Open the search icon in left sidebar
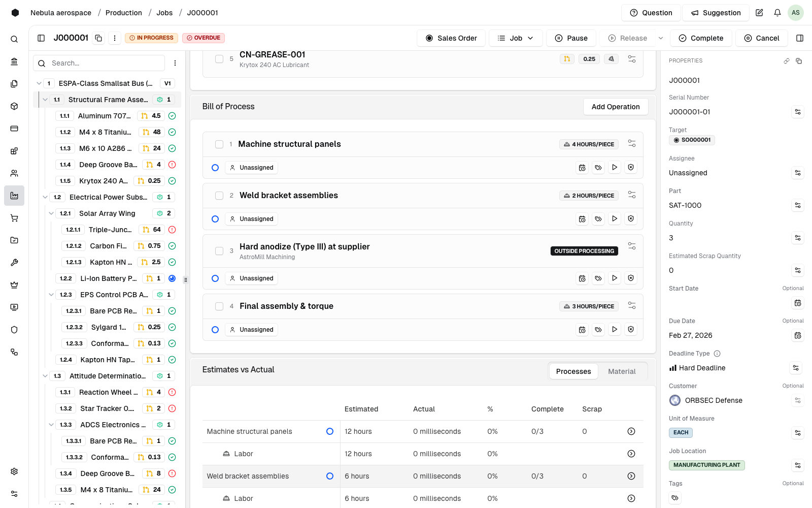This screenshot has width=812, height=508. (14, 39)
